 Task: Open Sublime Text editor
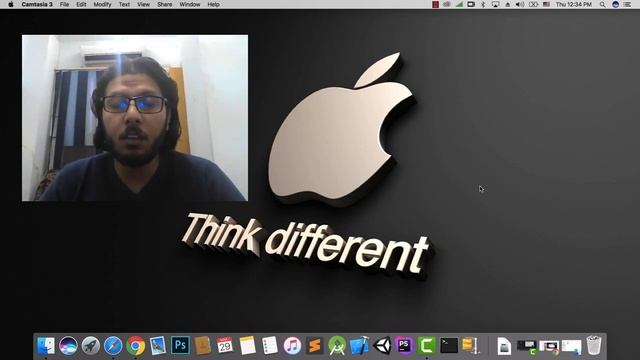tap(315, 346)
